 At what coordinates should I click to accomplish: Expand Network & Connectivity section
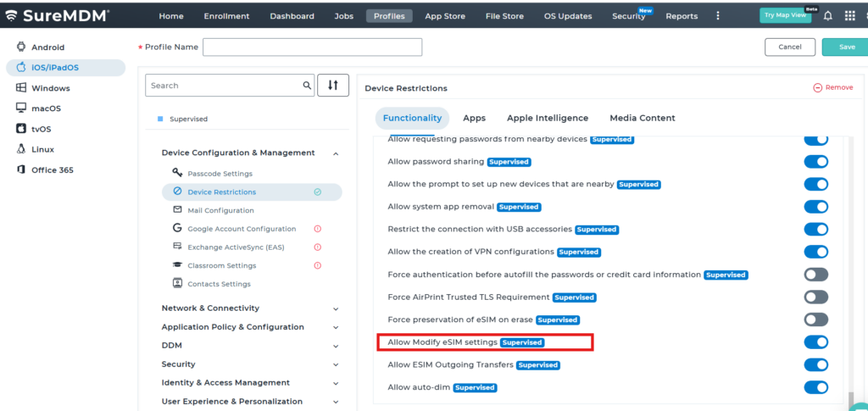(x=336, y=308)
